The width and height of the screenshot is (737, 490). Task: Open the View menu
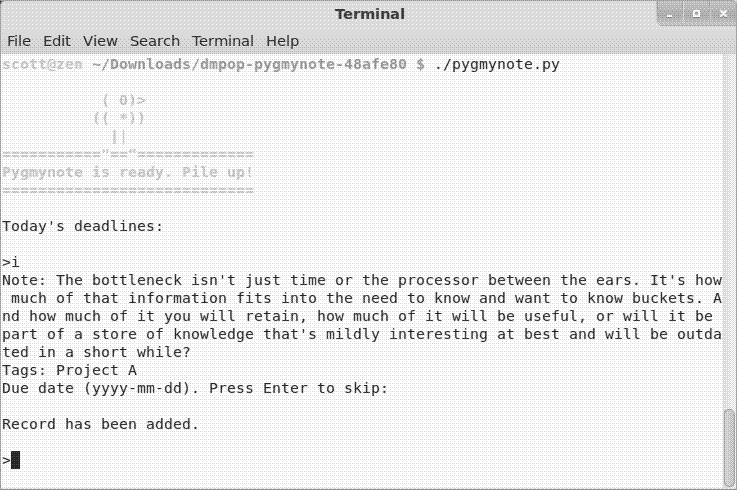[x=100, y=41]
